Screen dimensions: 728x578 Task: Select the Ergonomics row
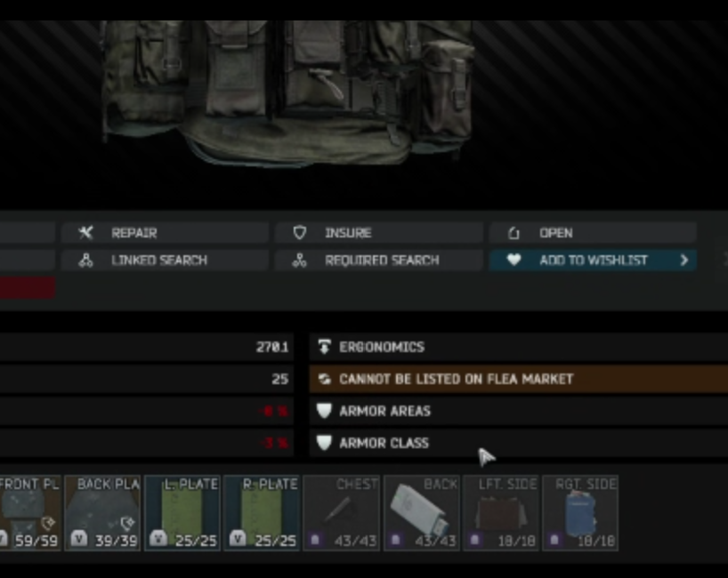[519, 347]
